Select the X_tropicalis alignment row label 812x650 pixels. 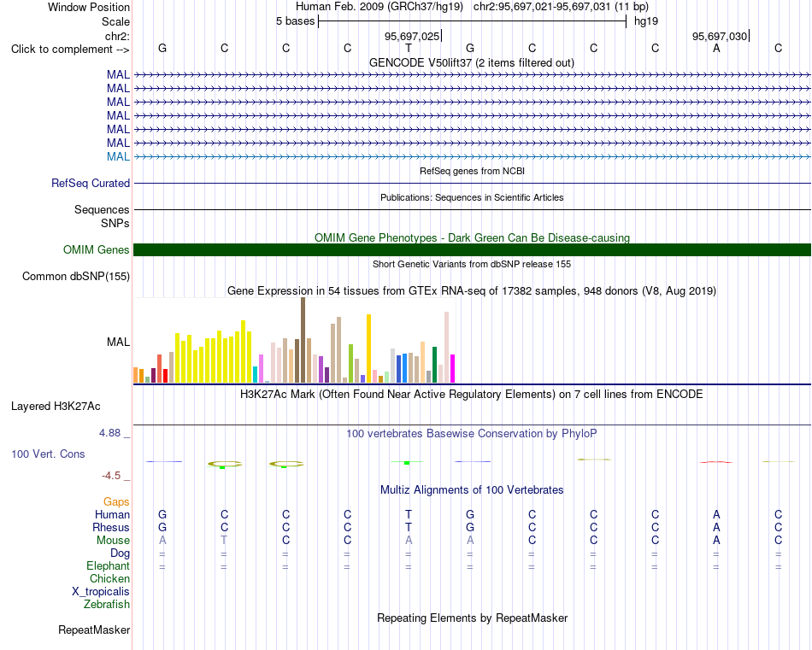(x=101, y=592)
